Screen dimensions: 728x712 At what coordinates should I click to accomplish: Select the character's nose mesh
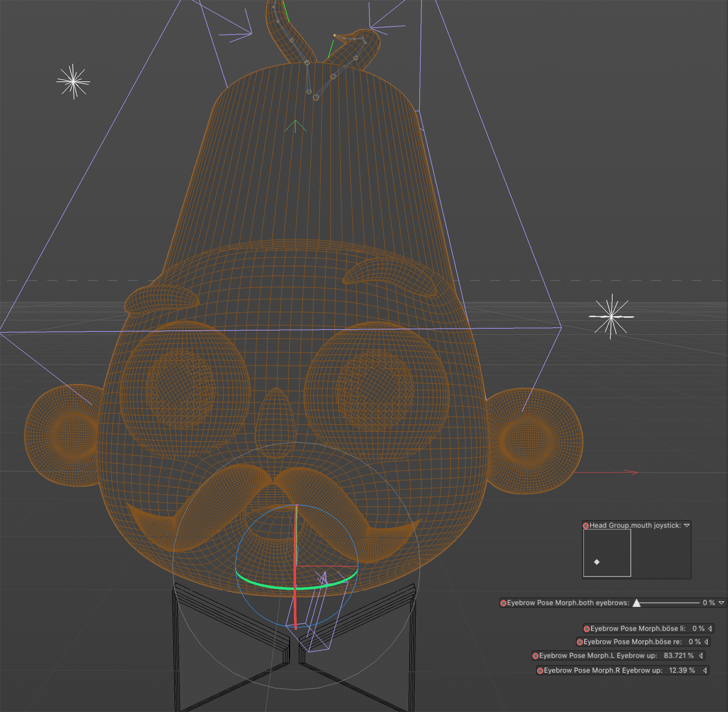(276, 423)
